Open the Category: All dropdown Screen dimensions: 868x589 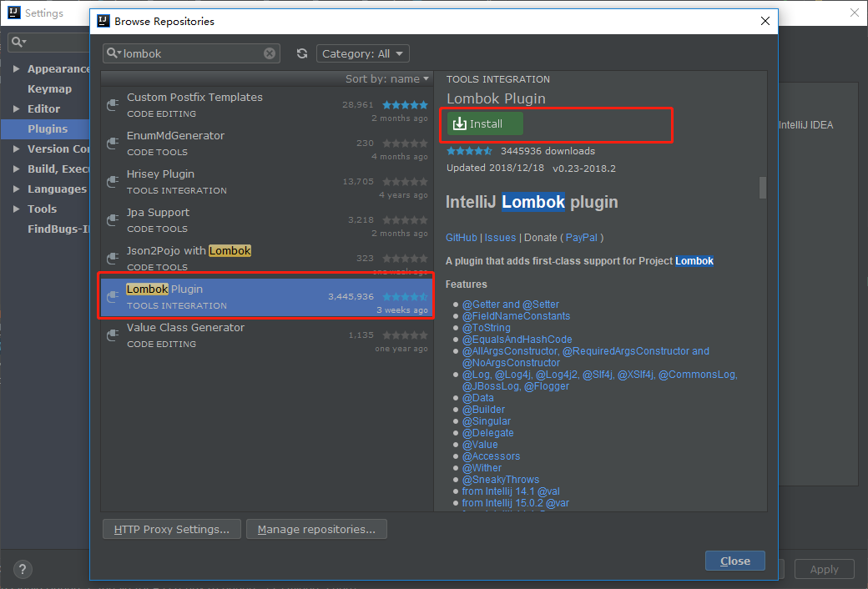click(x=362, y=53)
